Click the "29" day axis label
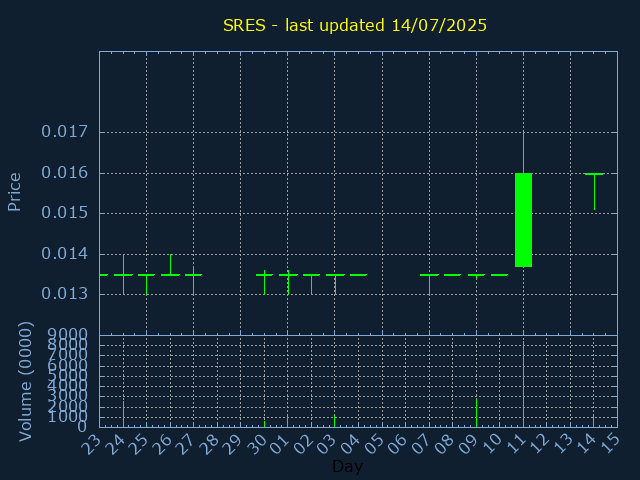 233,444
